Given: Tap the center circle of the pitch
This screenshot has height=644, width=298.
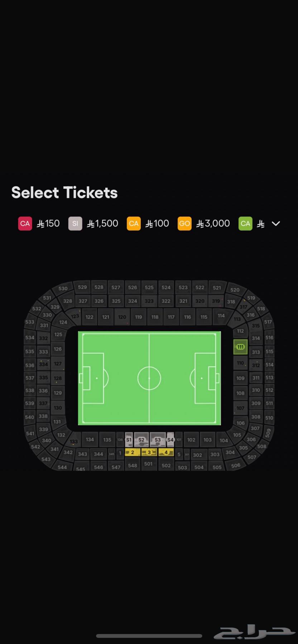Looking at the screenshot, I should pos(149,378).
